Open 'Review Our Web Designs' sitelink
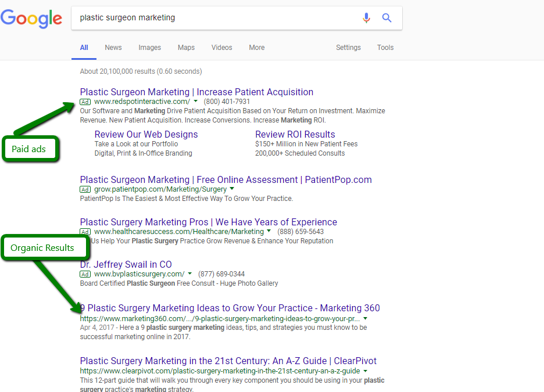 point(146,135)
